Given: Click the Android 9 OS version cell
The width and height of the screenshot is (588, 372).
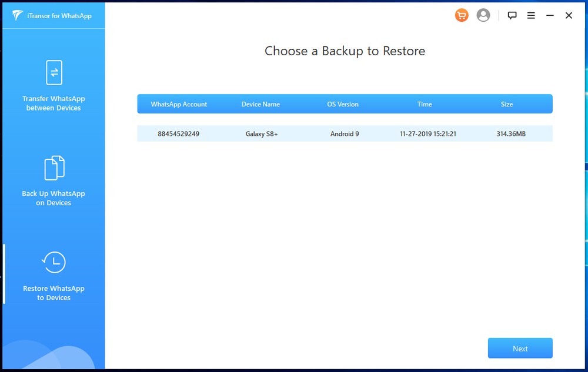Looking at the screenshot, I should [x=345, y=134].
